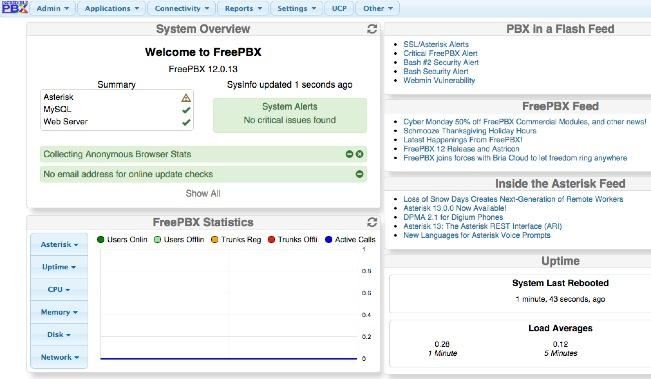The image size is (651, 379).
Task: Open the Bash Security Alert link
Action: pyautogui.click(x=436, y=71)
